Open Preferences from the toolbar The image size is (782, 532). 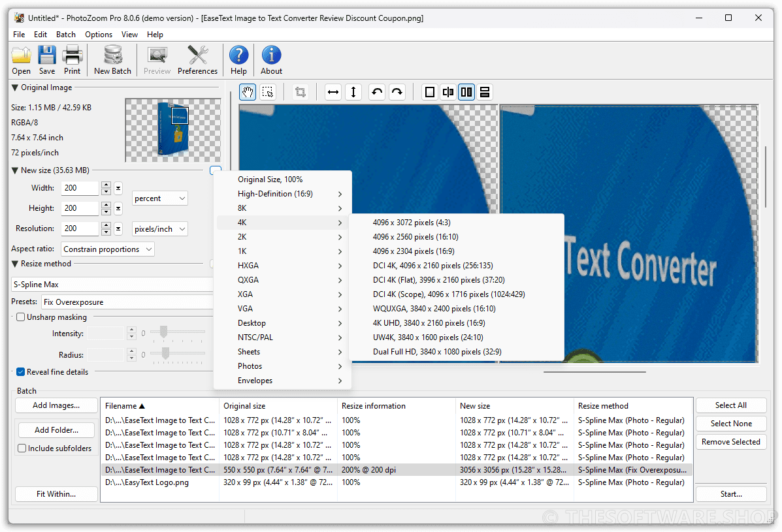point(197,60)
